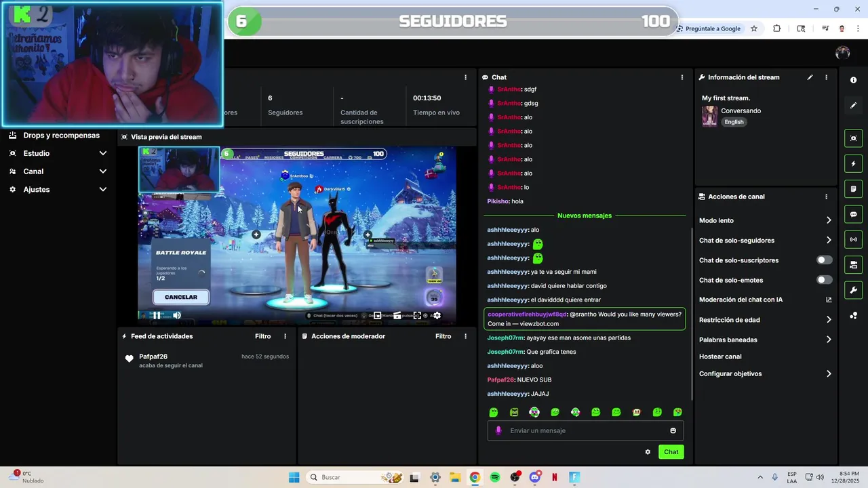868x488 pixels.
Task: Open Información del stream three-dot menu
Action: [826, 77]
